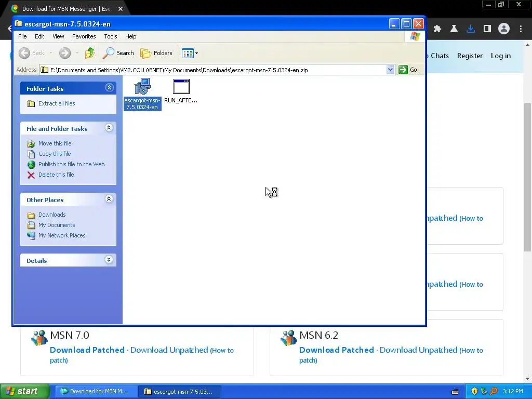Click Log in on the Escargot page
The height and width of the screenshot is (399, 532).
500,56
